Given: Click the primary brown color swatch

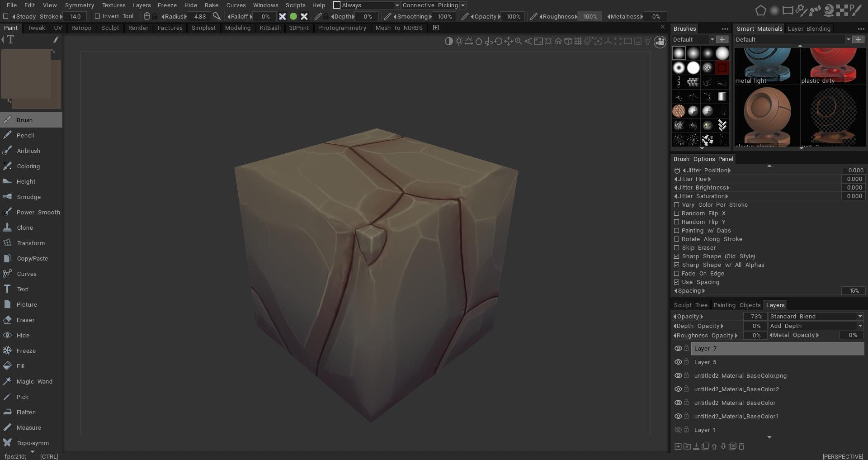Looking at the screenshot, I should point(26,73).
